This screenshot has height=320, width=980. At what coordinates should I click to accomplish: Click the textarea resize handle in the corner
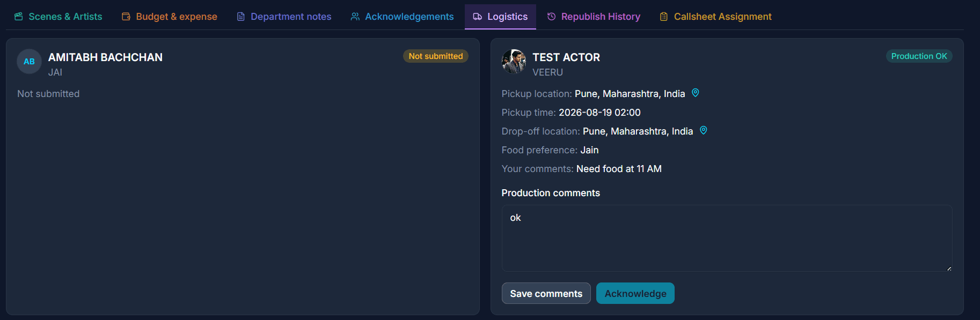coord(949,268)
